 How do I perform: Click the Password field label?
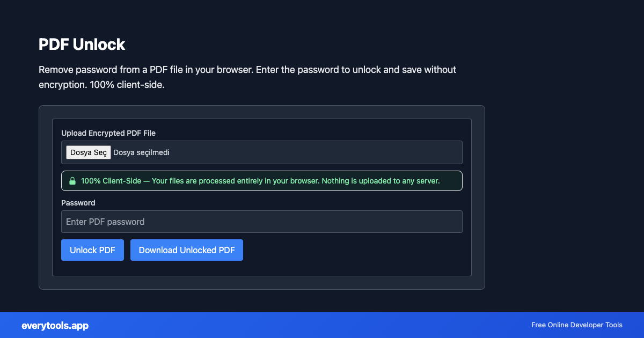pyautogui.click(x=78, y=203)
